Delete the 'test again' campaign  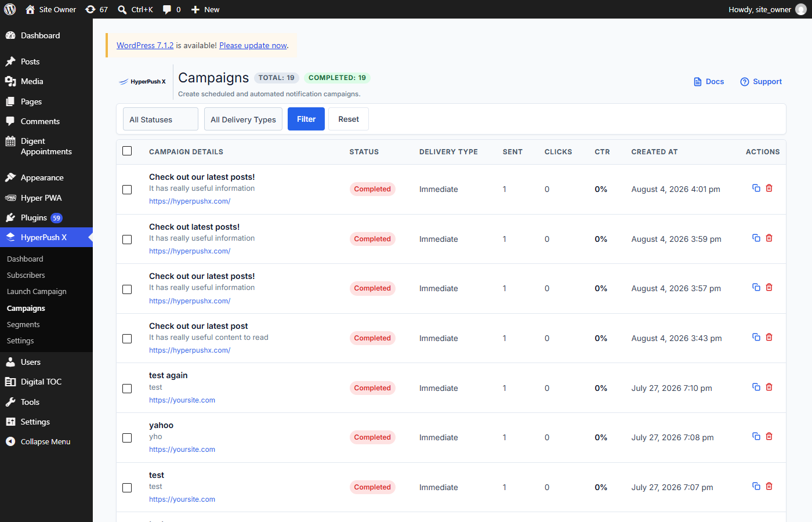click(769, 387)
